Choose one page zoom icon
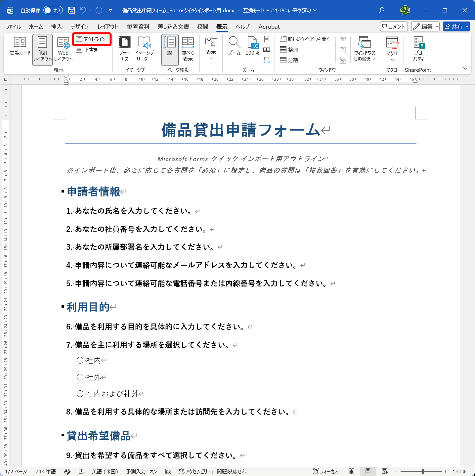475x476 pixels. (x=267, y=39)
